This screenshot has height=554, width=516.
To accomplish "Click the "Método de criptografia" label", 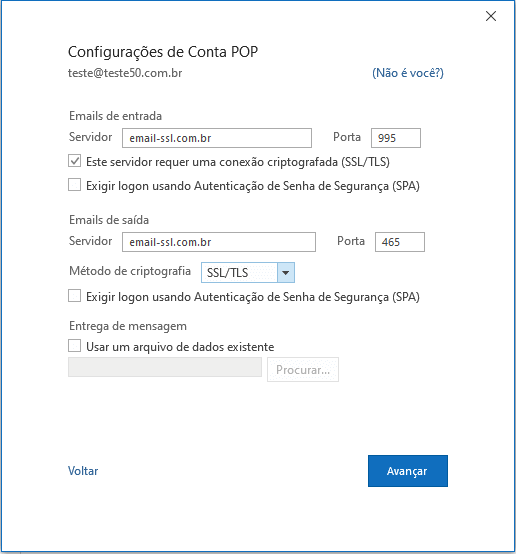I will [x=130, y=271].
